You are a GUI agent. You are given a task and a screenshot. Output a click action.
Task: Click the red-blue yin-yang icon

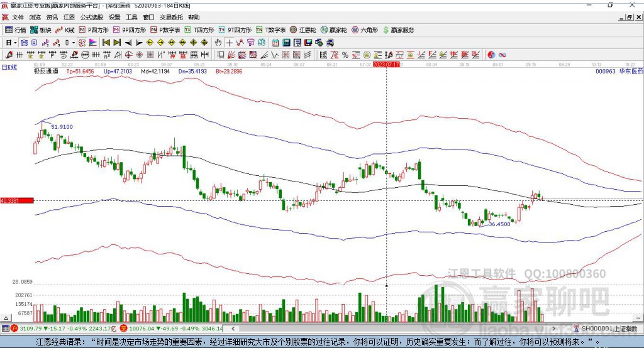[491, 55]
